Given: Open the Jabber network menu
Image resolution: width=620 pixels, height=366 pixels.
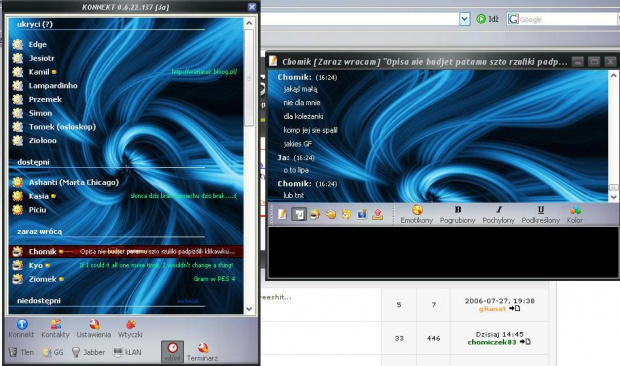Looking at the screenshot, I should point(88,352).
